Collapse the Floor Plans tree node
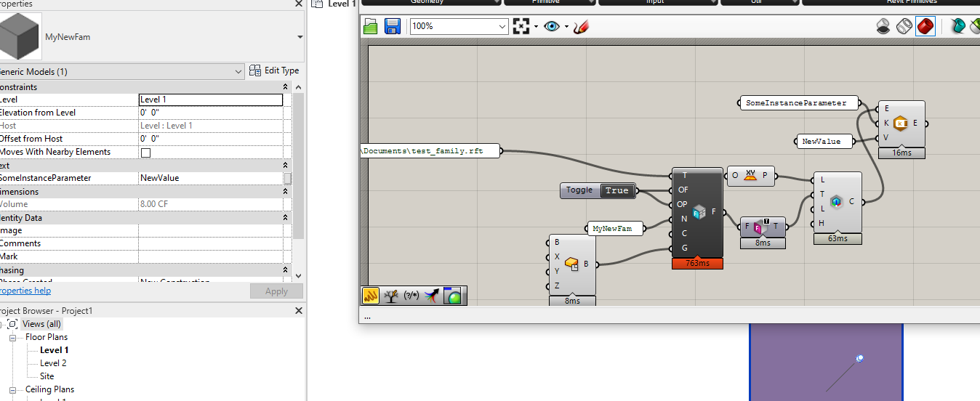Viewport: 980px width, 401px height. (x=12, y=337)
